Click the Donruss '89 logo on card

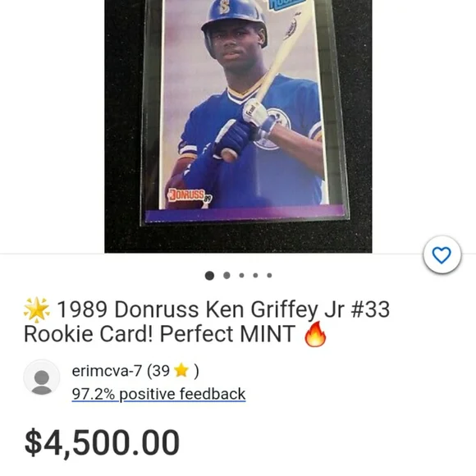[190, 195]
